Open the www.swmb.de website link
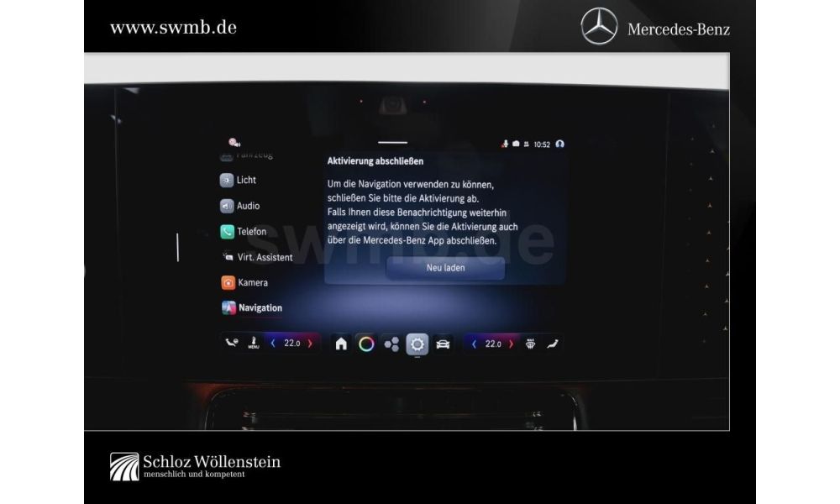 point(173,28)
